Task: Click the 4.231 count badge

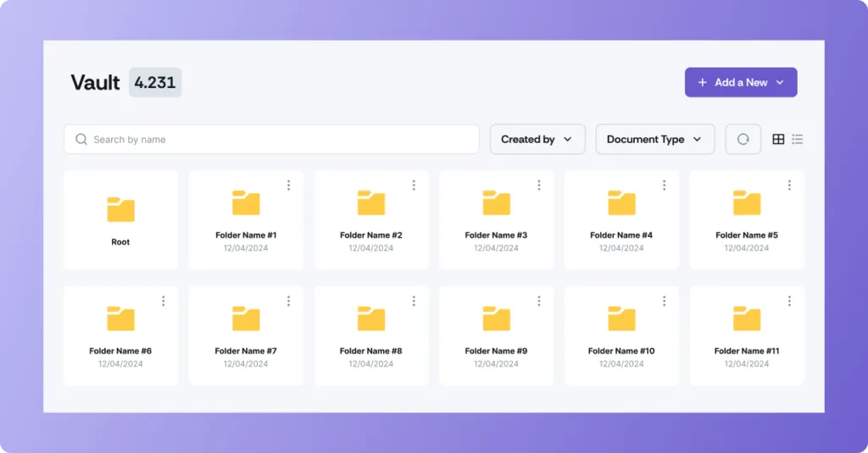Action: coord(155,82)
